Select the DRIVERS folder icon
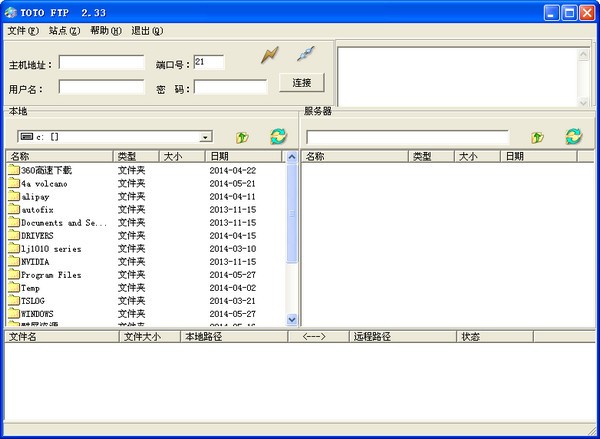600x439 pixels. (x=14, y=235)
